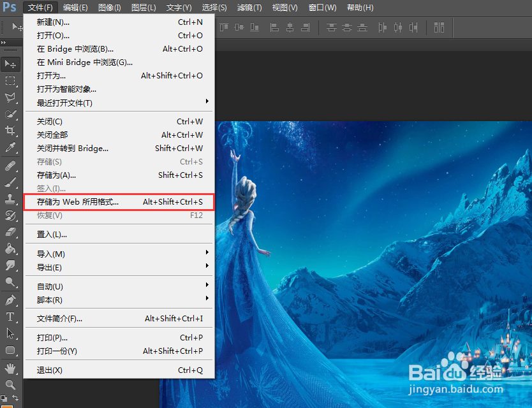This screenshot has width=532, height=408.
Task: Align vertical centers in options bar
Action: click(x=239, y=27)
